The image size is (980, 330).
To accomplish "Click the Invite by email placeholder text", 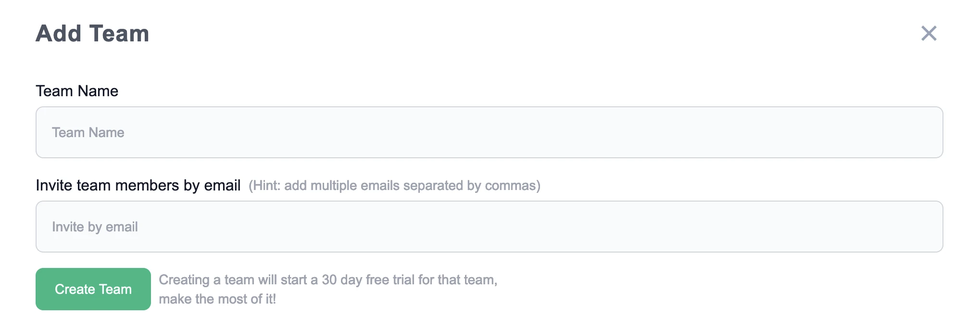I will tap(95, 226).
